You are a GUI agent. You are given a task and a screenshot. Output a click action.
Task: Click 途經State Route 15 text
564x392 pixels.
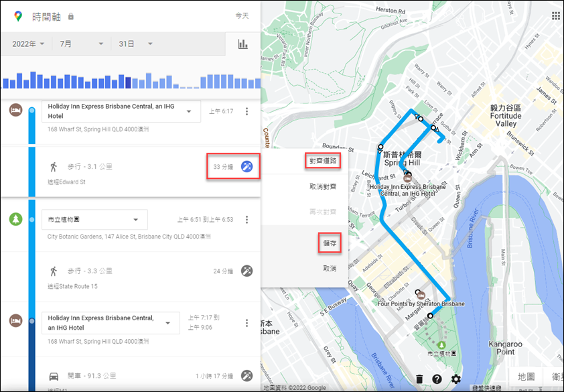[x=72, y=287]
